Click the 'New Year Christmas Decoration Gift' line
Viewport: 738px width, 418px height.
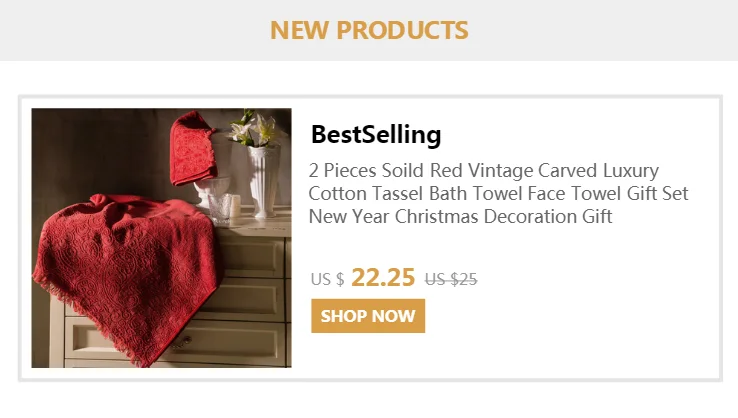pos(460,217)
